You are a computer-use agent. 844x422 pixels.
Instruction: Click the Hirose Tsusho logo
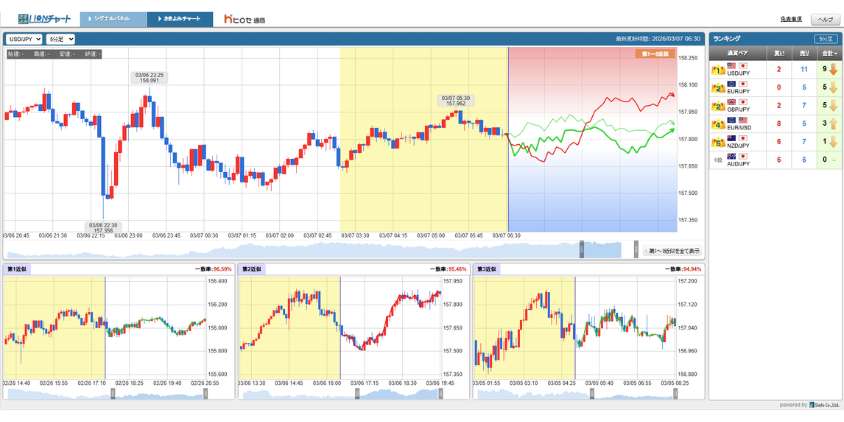point(245,19)
